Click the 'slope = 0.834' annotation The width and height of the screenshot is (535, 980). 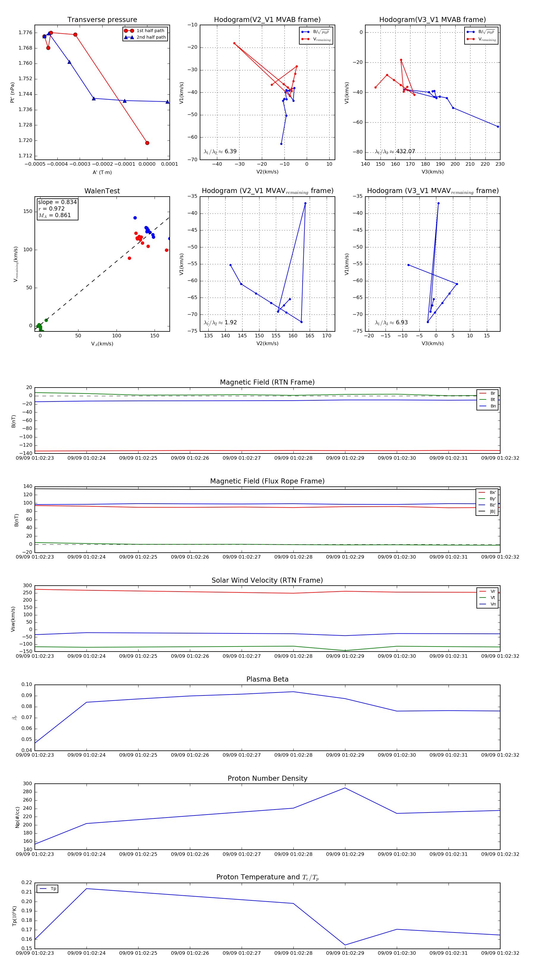pyautogui.click(x=57, y=202)
